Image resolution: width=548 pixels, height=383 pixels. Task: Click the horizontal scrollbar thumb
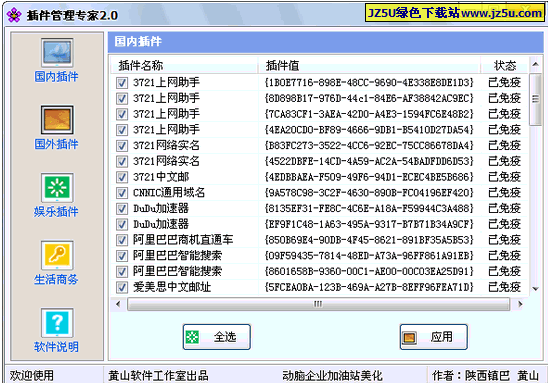(x=318, y=304)
